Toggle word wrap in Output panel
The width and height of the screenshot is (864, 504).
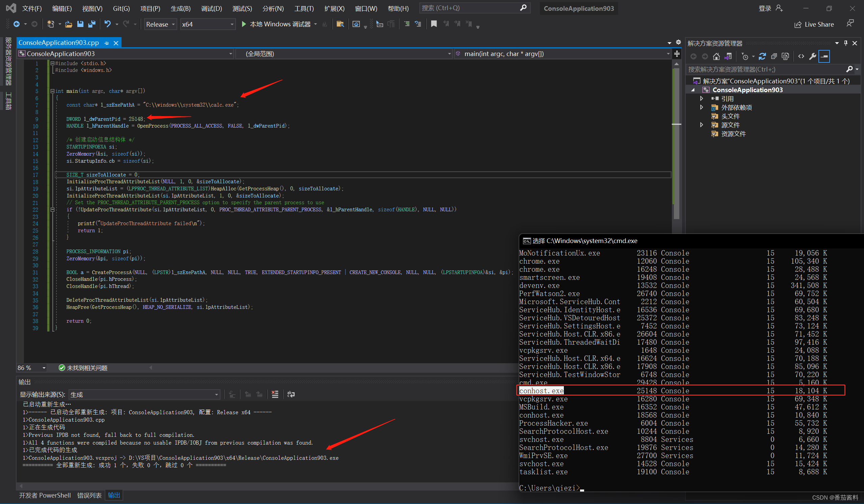click(x=291, y=395)
